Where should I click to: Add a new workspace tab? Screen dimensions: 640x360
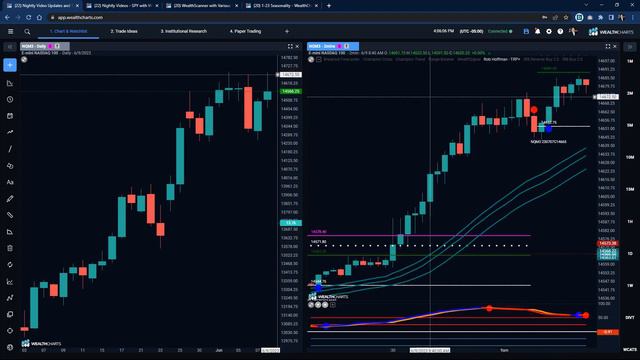(x=287, y=31)
